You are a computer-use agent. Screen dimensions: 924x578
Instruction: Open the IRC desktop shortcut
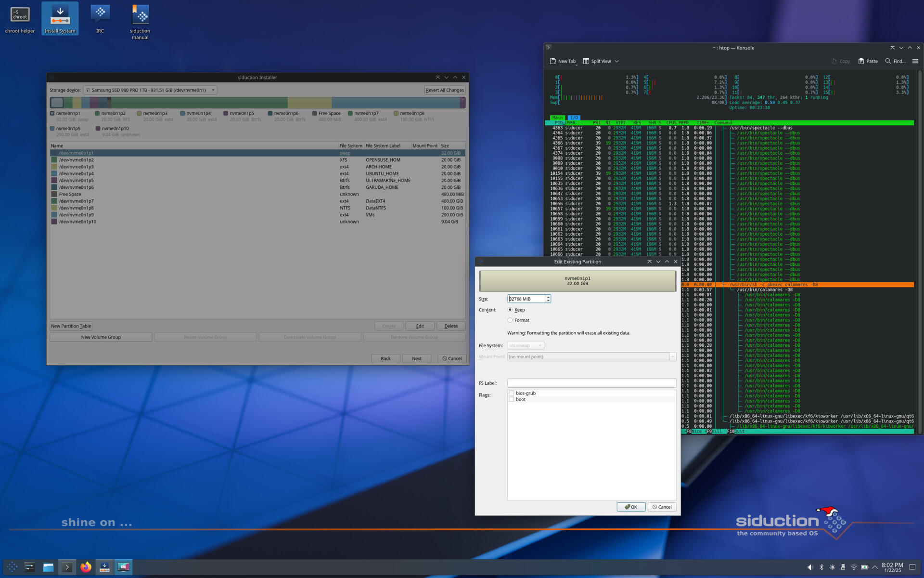100,19
